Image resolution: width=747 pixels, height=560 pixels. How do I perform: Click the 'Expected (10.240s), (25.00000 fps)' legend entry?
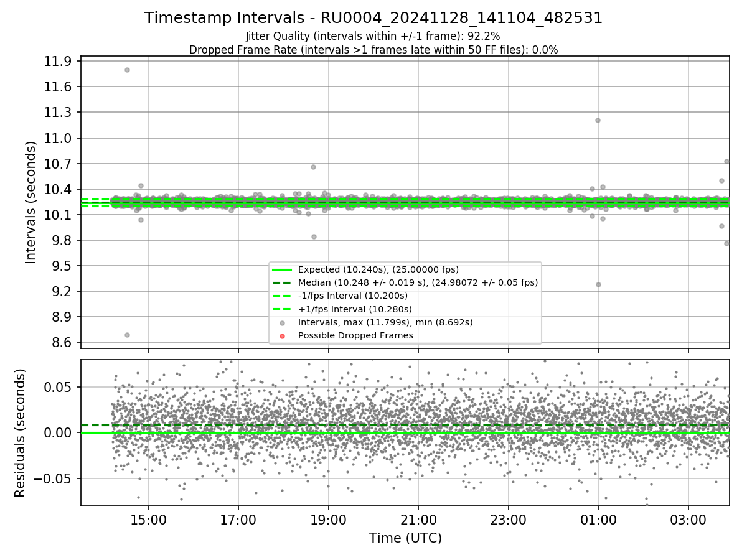coord(378,269)
